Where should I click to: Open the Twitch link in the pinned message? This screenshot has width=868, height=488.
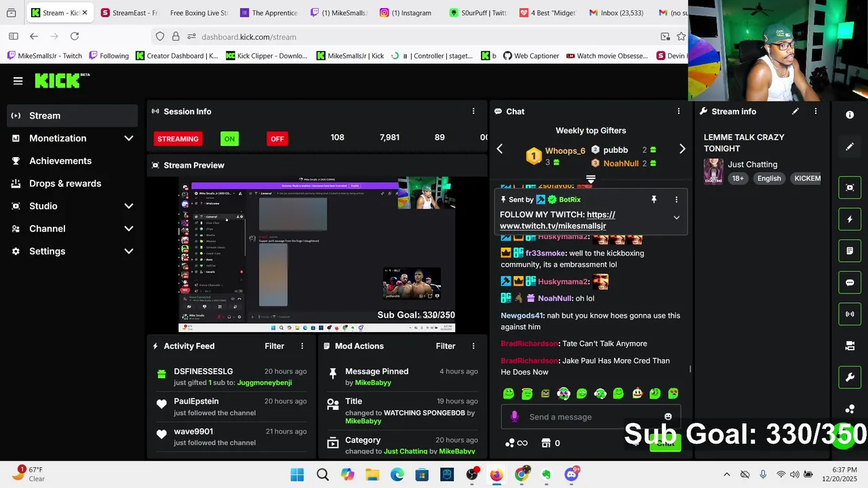pos(557,220)
